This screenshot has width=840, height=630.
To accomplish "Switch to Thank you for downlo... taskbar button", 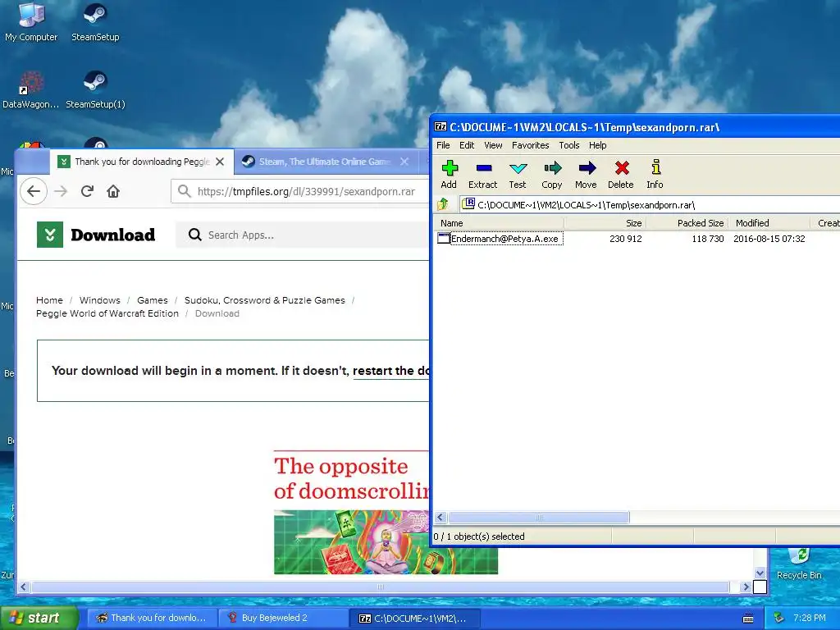I will coord(152,618).
